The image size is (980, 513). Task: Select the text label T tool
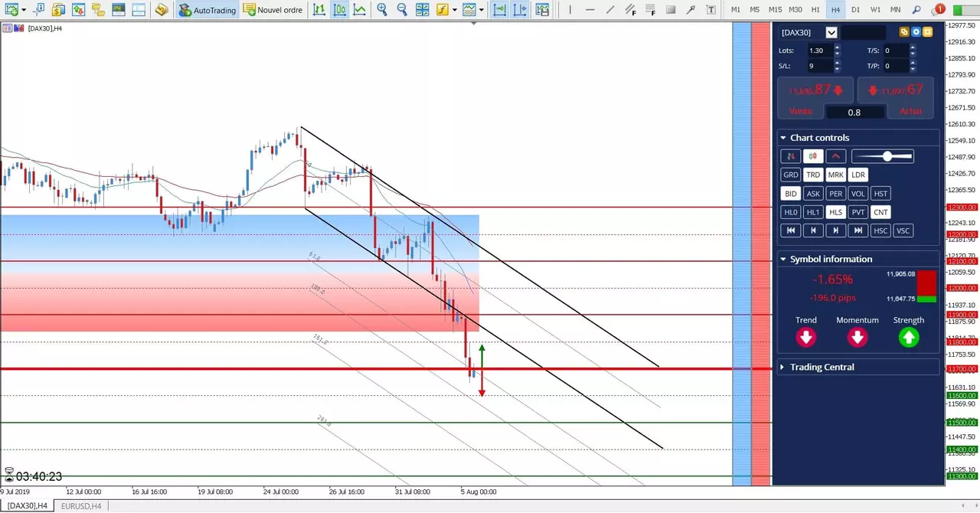tap(710, 10)
